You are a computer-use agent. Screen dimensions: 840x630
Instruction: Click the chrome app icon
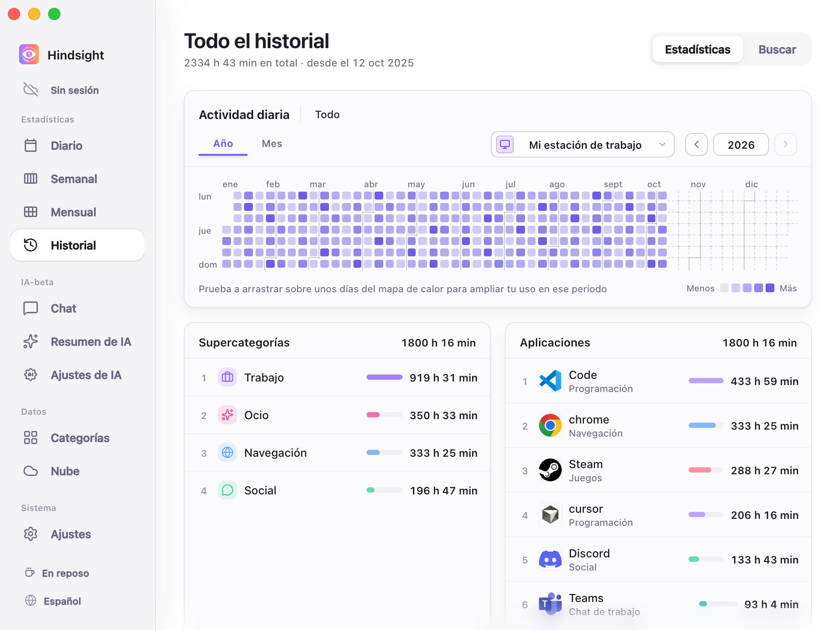pos(550,425)
